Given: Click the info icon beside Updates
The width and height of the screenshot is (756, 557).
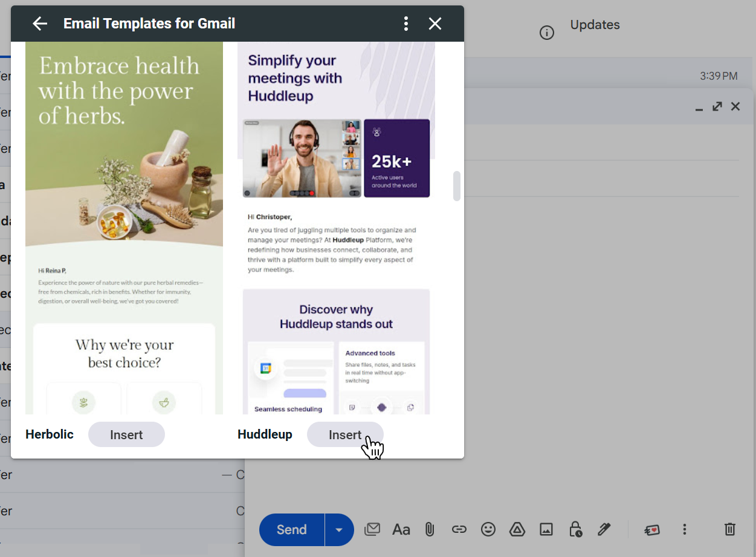Looking at the screenshot, I should coord(547,33).
